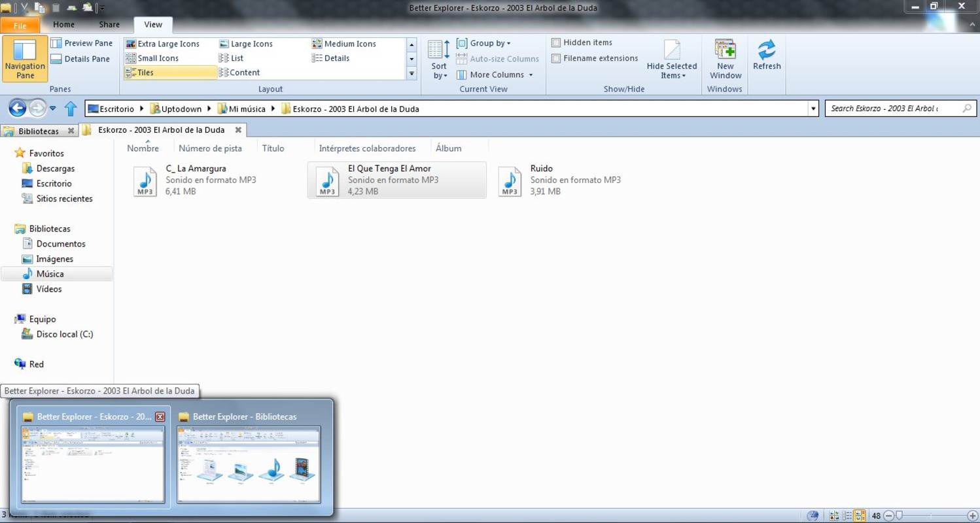Viewport: 980px width, 523px height.
Task: Select the Ruido MP3 file
Action: point(579,180)
